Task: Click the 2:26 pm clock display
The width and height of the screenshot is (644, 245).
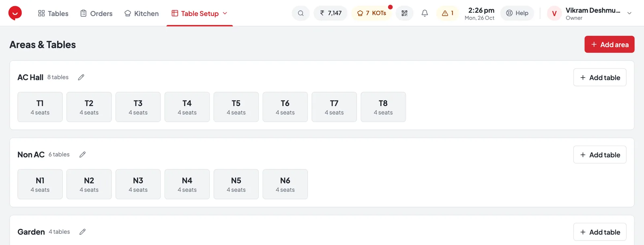Action: (481, 10)
